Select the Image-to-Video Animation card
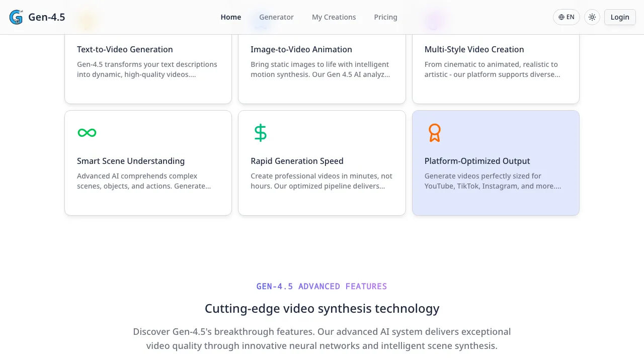Image resolution: width=644 pixels, height=362 pixels. coord(322,70)
